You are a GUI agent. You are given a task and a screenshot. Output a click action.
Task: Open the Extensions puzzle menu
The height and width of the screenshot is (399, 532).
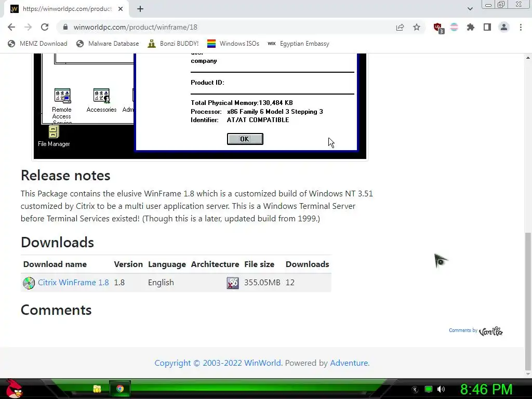[471, 27]
